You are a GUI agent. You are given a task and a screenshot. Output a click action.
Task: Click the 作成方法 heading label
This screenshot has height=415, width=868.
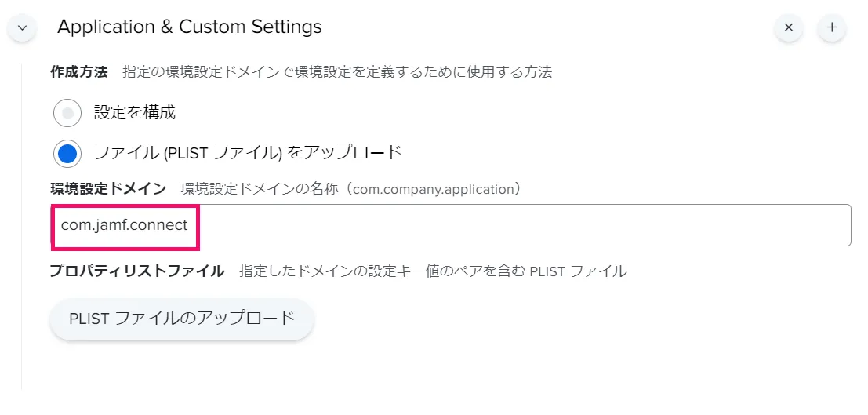[78, 72]
